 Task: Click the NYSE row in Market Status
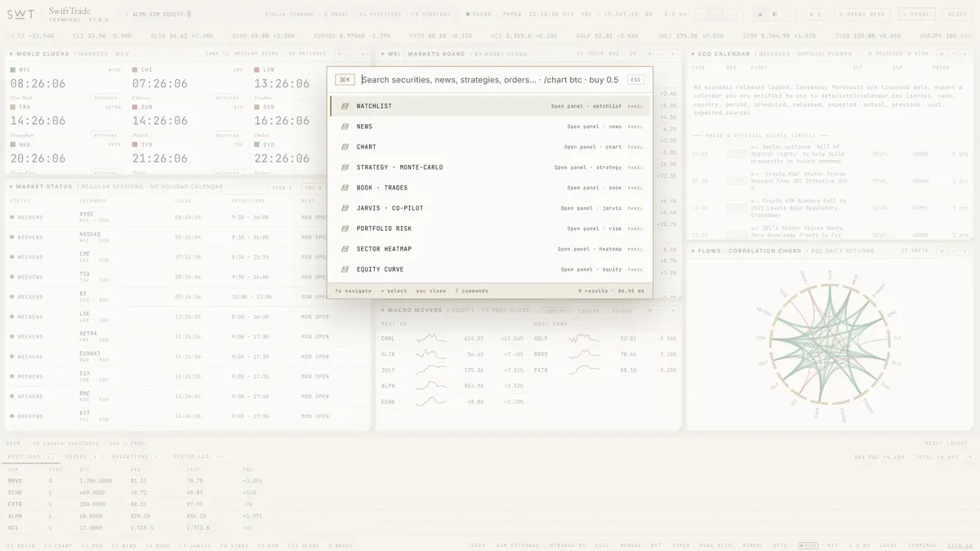tap(188, 217)
